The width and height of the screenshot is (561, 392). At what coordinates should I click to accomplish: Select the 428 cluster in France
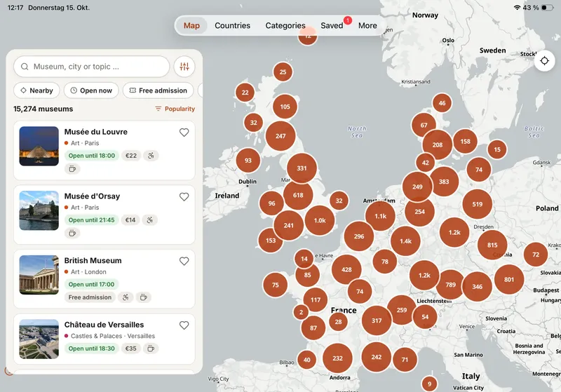pos(346,270)
